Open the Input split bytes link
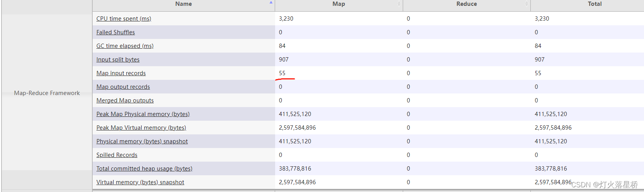 pos(118,60)
